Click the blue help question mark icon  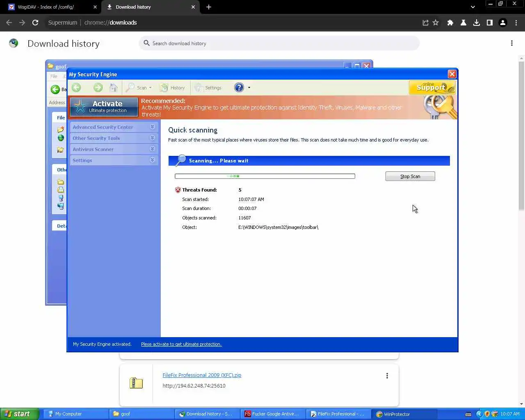[x=239, y=87]
